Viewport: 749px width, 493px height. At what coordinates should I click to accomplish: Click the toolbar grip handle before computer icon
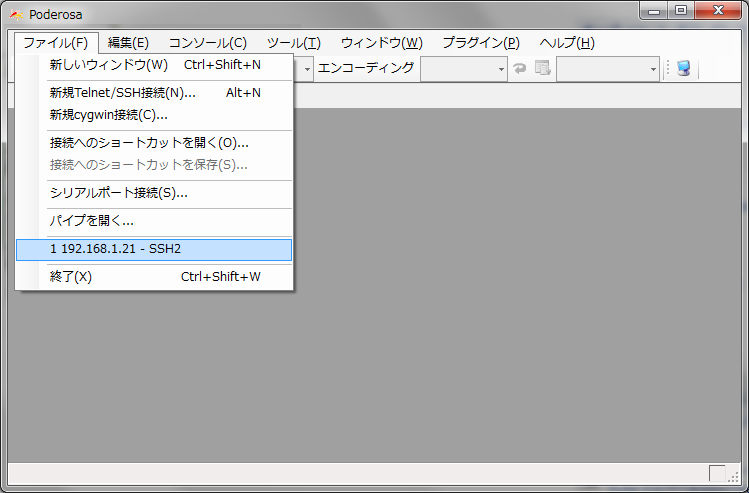(x=668, y=69)
